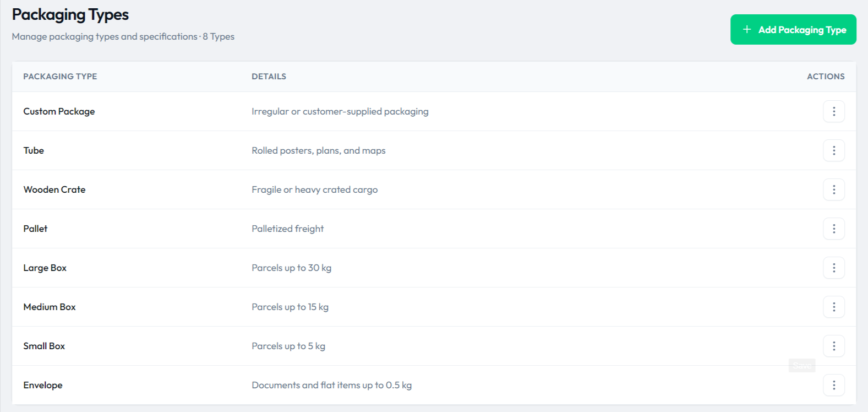Click 'Irregular or customer-supplied packaging' detail
The image size is (868, 412).
340,111
